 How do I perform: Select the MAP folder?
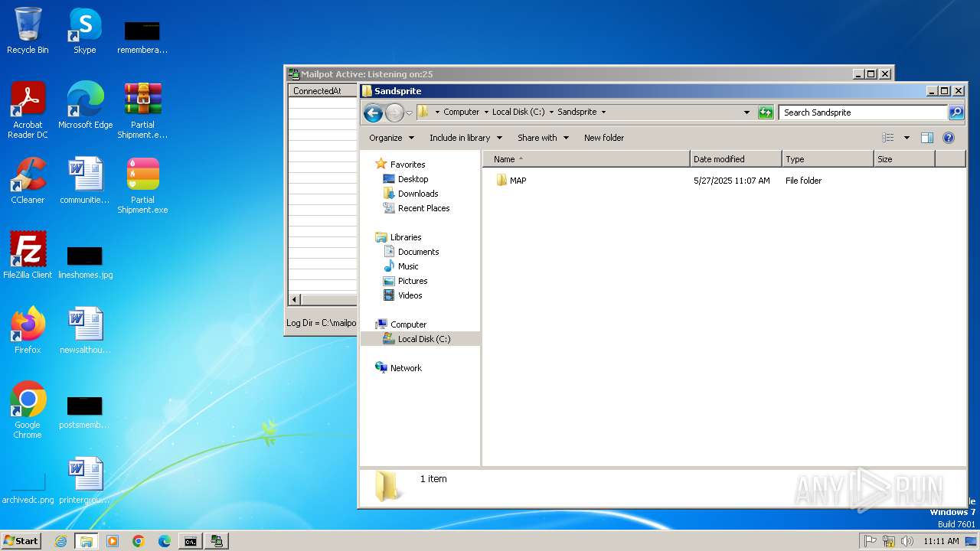[511, 181]
